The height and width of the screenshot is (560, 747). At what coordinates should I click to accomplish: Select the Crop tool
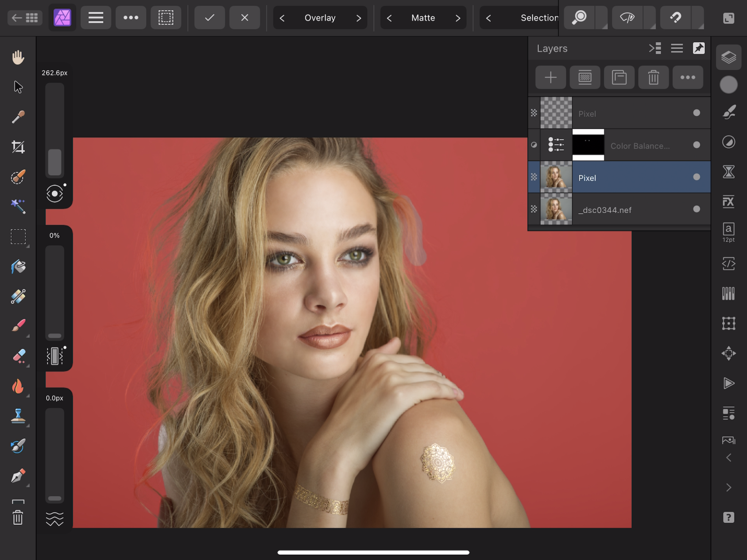18,147
